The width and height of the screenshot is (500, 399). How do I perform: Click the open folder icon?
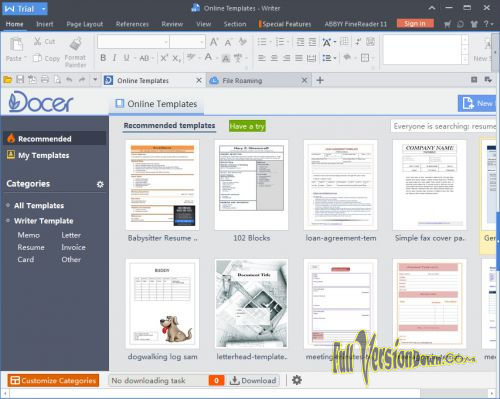click(x=8, y=80)
